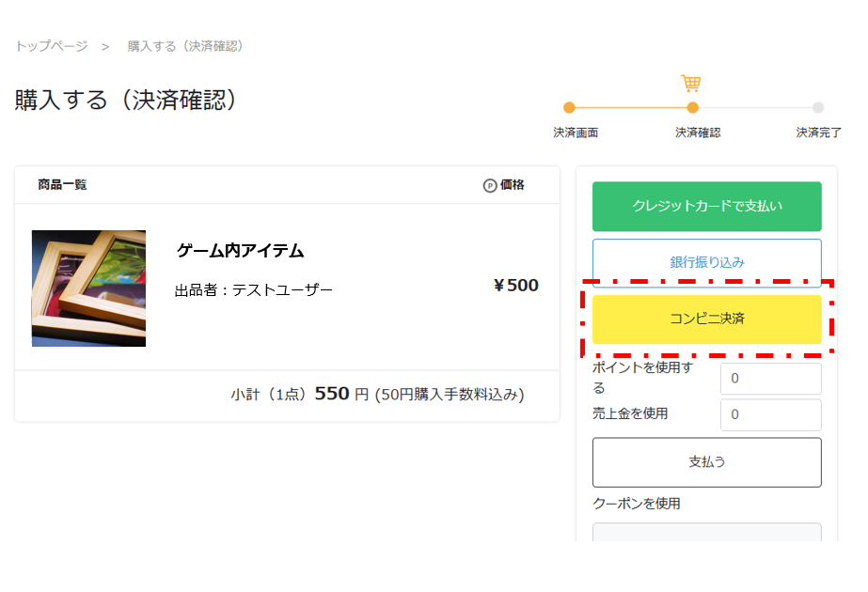
Task: Click the shopping cart icon
Action: [x=691, y=84]
